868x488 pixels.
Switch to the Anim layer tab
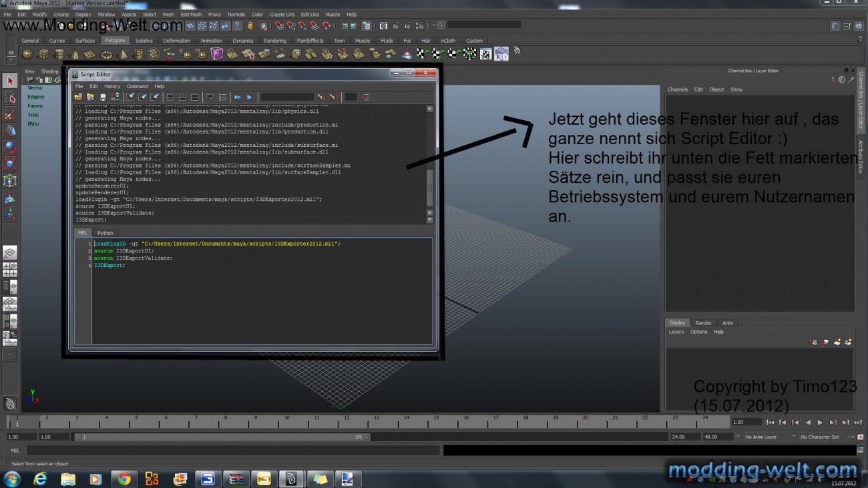728,323
